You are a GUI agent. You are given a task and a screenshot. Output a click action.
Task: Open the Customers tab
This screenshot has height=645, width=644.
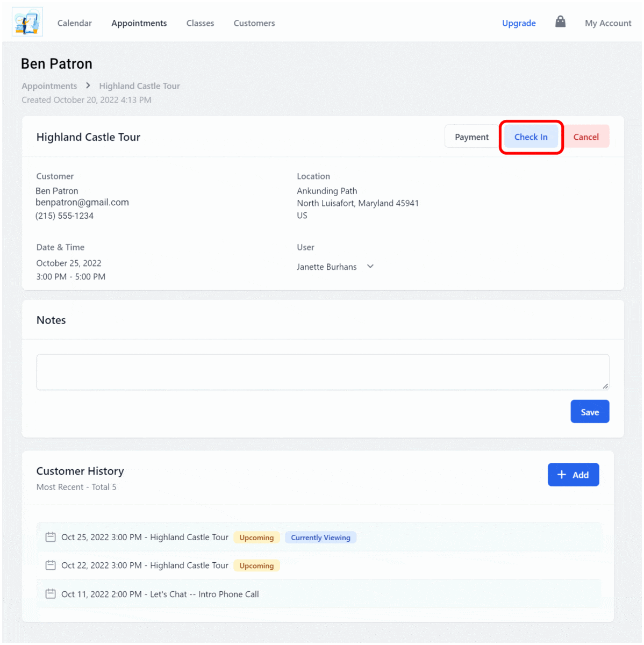tap(254, 23)
